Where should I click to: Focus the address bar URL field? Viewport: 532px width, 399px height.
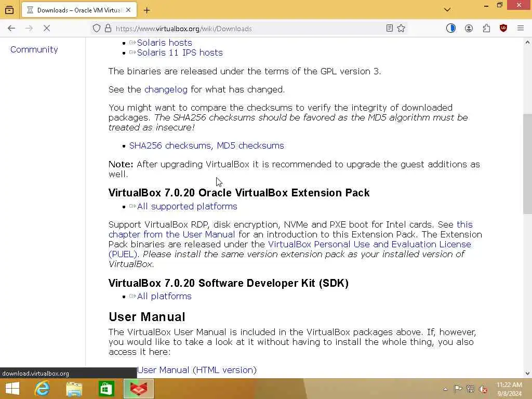point(249,29)
